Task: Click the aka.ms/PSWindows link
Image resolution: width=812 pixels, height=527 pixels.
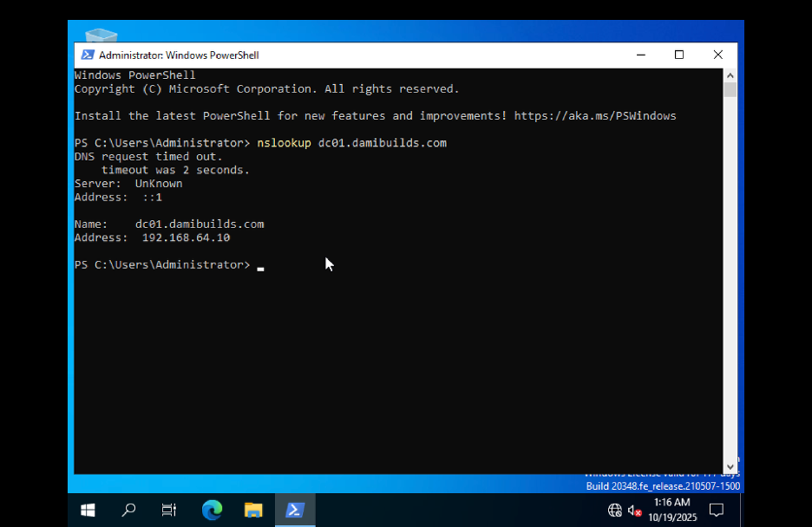Action: coord(595,115)
